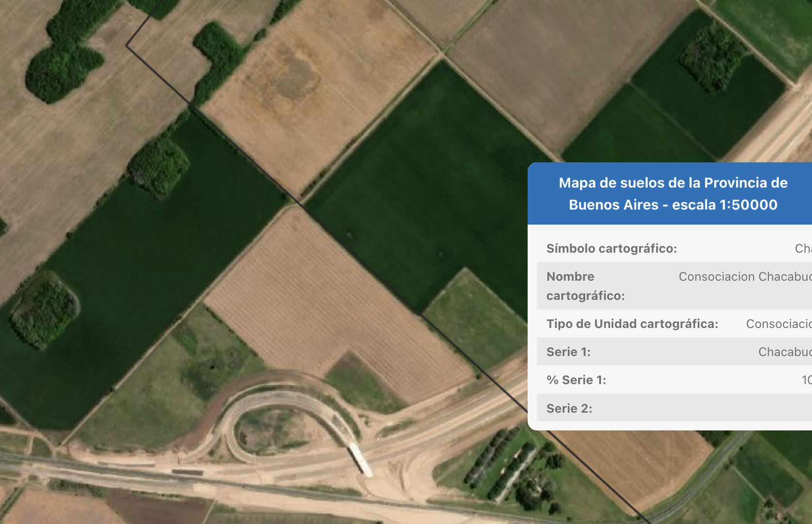Click the % Serie 1 row label

tap(576, 380)
